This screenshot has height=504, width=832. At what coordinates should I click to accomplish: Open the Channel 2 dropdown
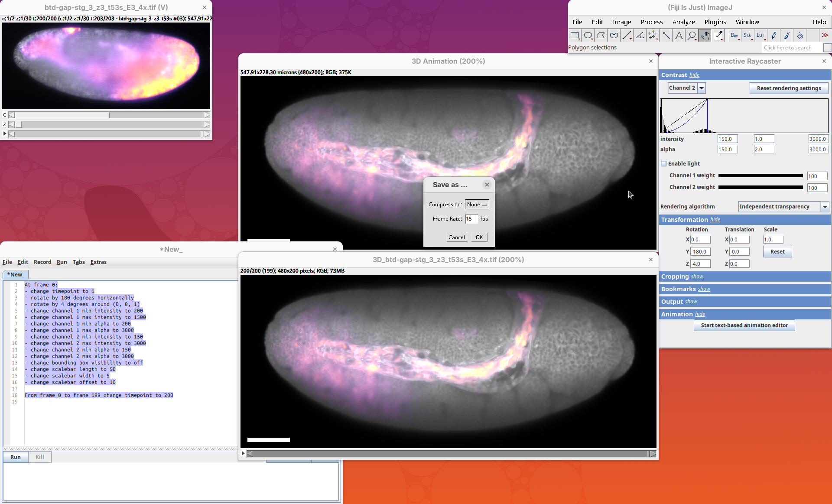point(702,88)
